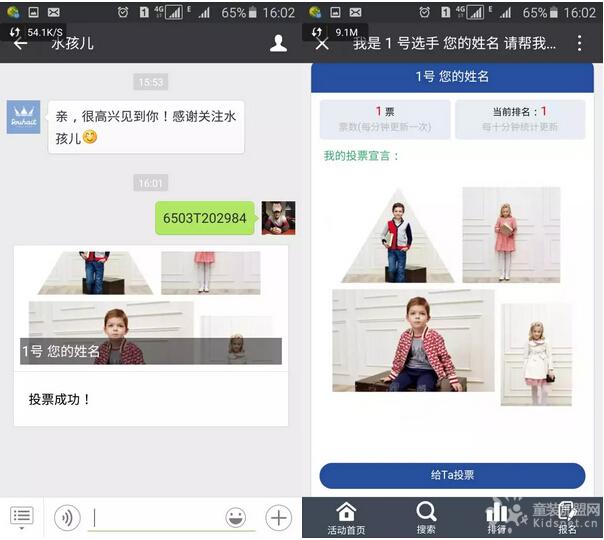
Task: Open the emoji picker smiley icon
Action: coord(235,517)
